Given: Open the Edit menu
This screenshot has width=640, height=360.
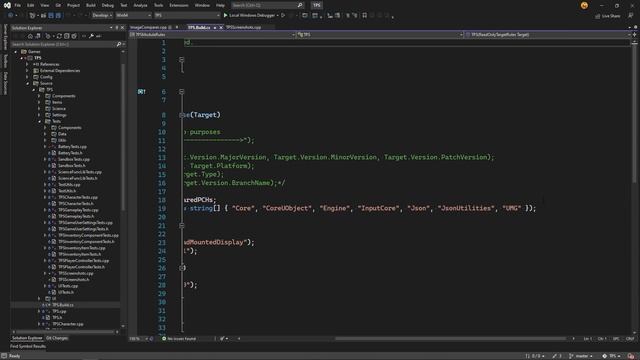Looking at the screenshot, I should pyautogui.click(x=31, y=5).
